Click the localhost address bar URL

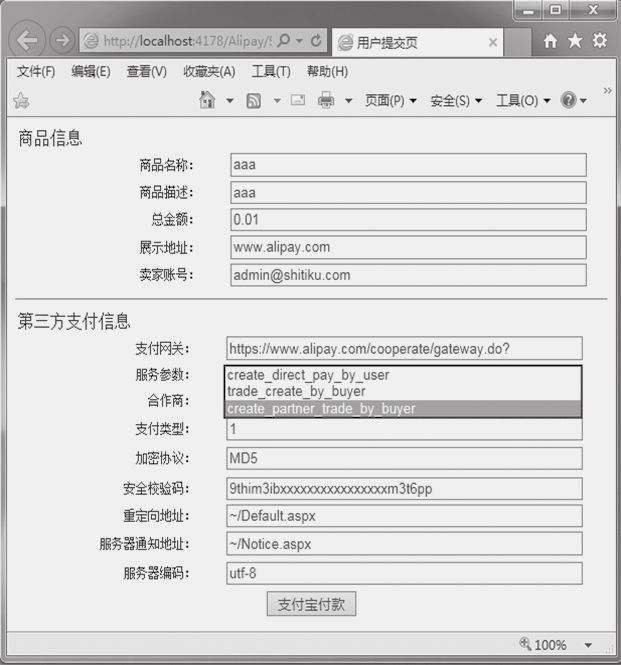point(187,41)
